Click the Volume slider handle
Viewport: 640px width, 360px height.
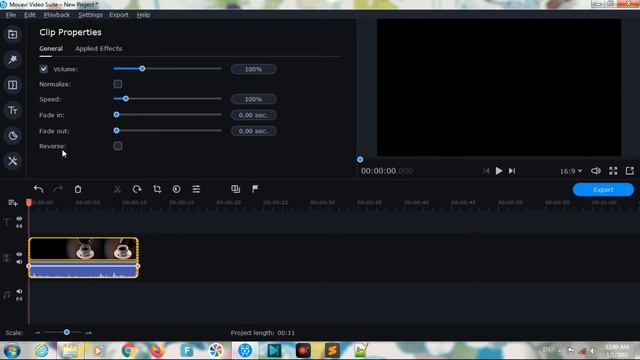tap(142, 69)
